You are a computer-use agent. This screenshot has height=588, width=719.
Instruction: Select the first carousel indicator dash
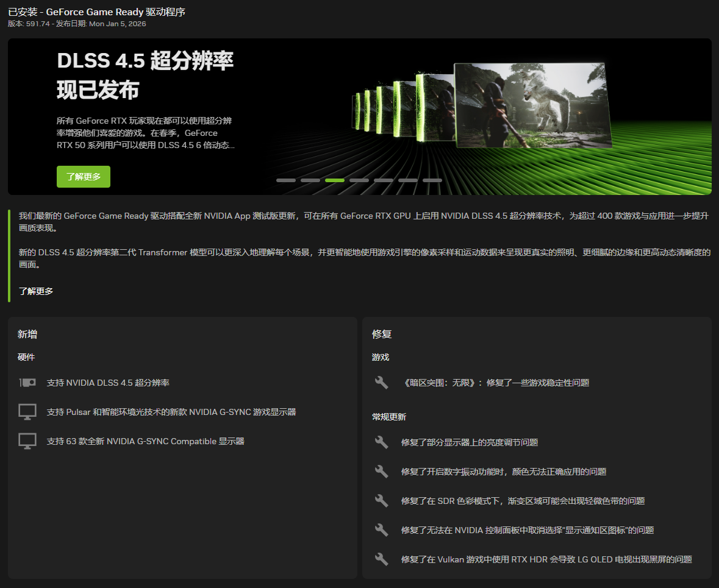285,180
